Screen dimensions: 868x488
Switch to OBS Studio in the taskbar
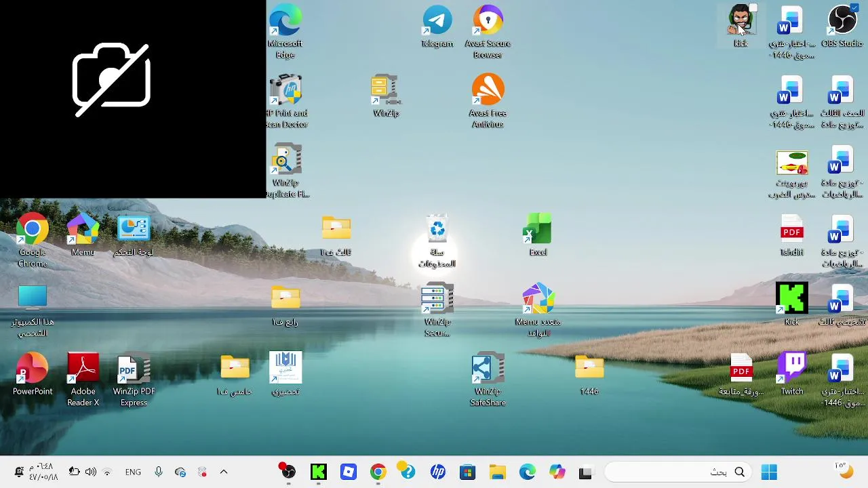click(x=288, y=472)
